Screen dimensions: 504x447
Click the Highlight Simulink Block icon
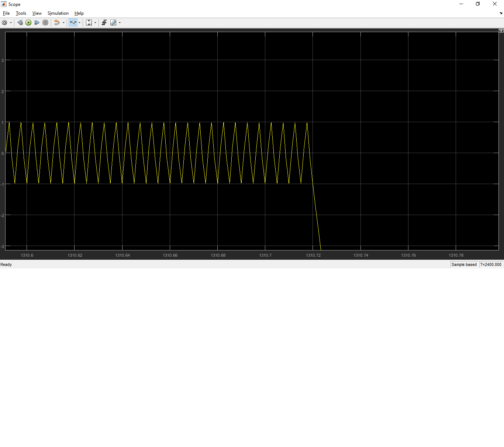(57, 23)
